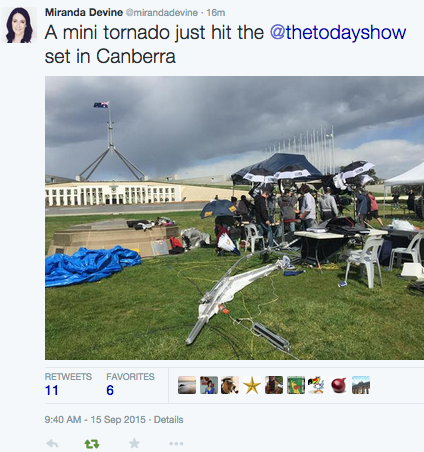The image size is (424, 452).
Task: Favorite the tweet with the star icon
Action: pyautogui.click(x=134, y=443)
